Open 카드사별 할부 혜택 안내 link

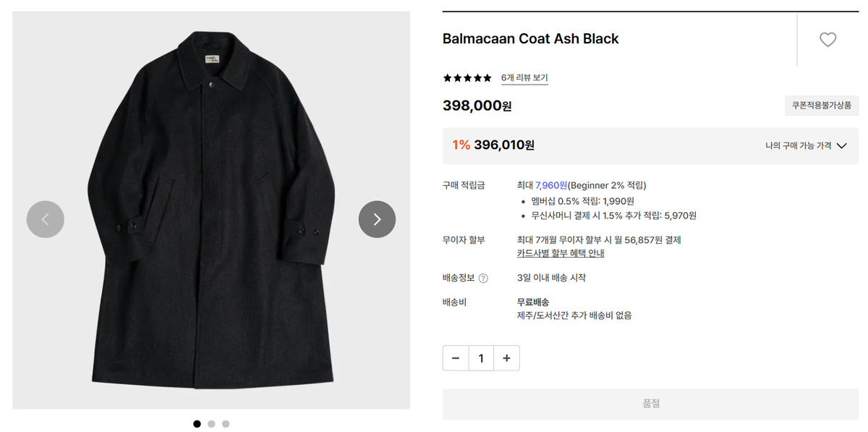(x=561, y=253)
